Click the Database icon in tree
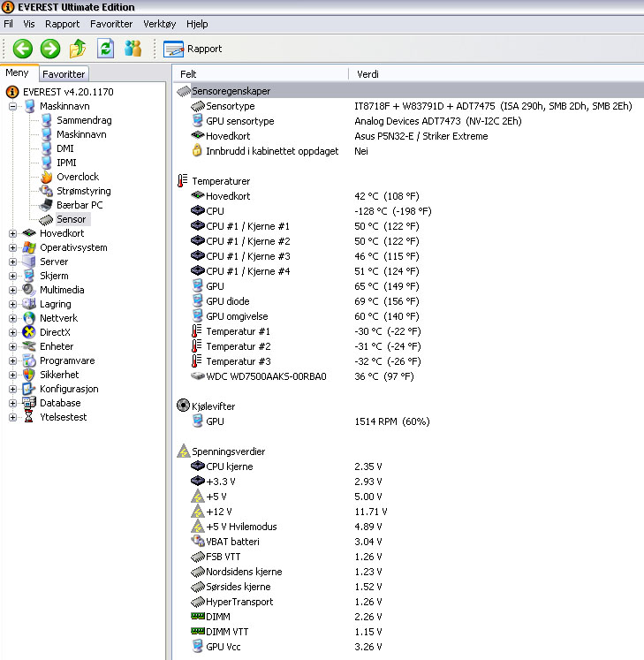 click(x=28, y=403)
